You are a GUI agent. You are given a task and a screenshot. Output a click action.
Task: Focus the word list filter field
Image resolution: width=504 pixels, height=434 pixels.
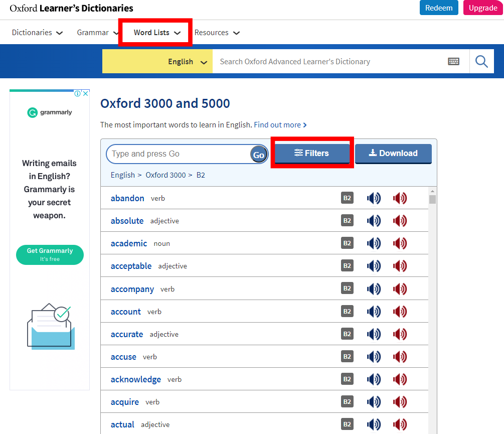click(x=179, y=154)
